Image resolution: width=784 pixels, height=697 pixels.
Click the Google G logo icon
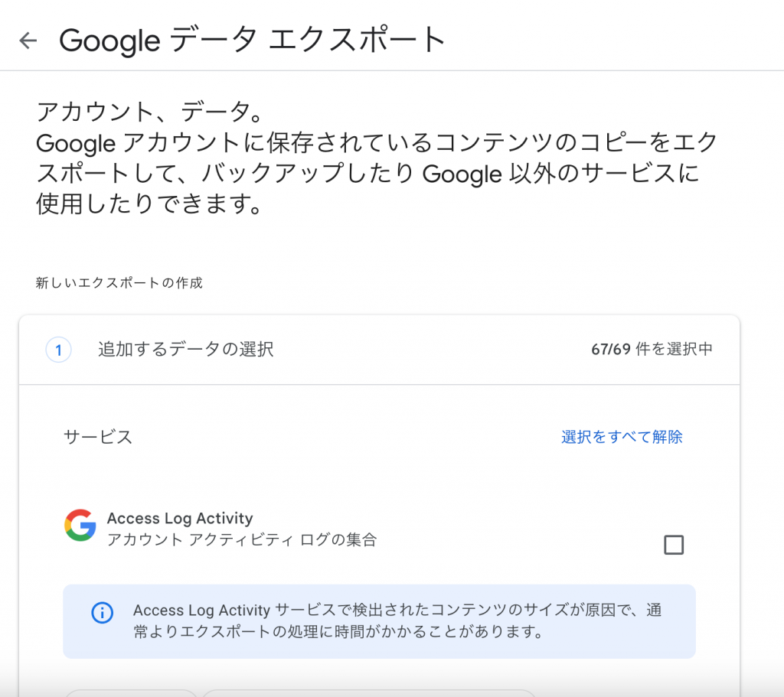pos(80,525)
